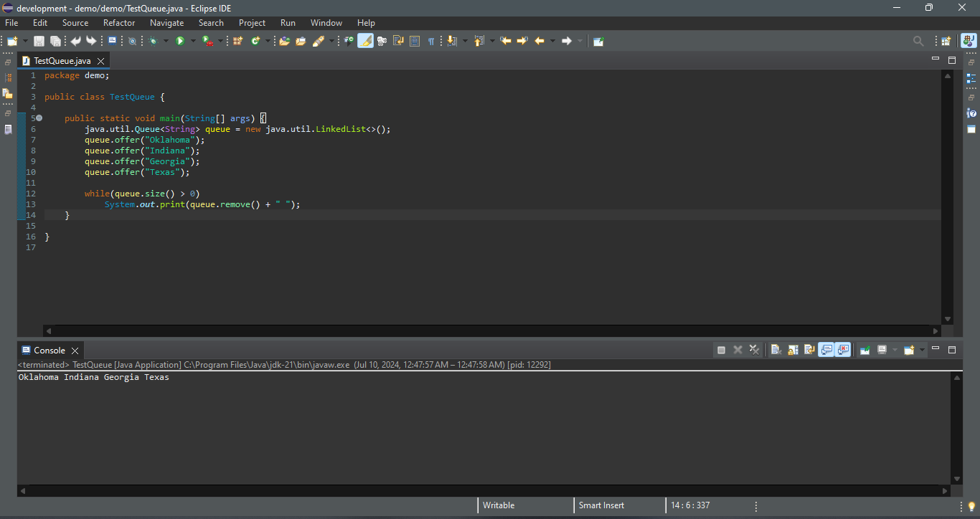The image size is (980, 519).
Task: Click the Save disk icon
Action: pyautogui.click(x=39, y=42)
